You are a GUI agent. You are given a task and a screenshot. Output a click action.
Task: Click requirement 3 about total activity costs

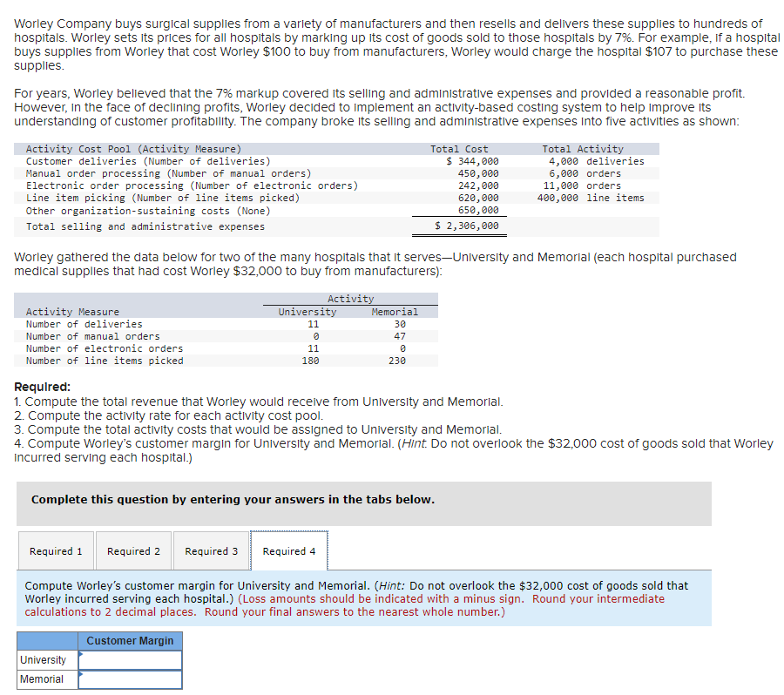click(x=258, y=429)
